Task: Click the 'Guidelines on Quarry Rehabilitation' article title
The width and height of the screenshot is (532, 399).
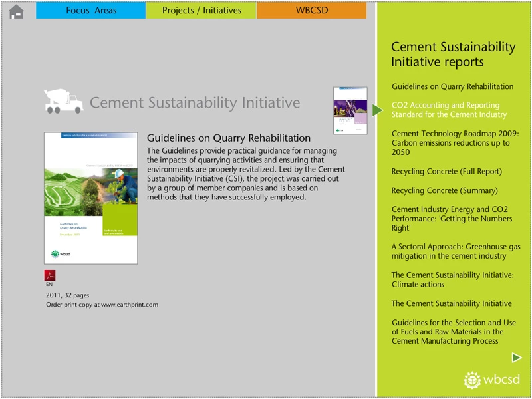Action: 229,138
